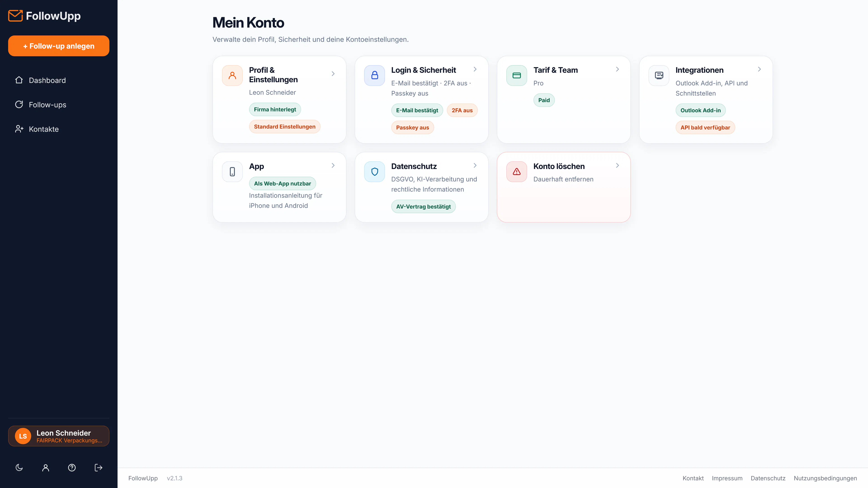Viewport: 868px width, 488px height.
Task: Click the E-Mail bestätigt badge
Action: coord(417,110)
